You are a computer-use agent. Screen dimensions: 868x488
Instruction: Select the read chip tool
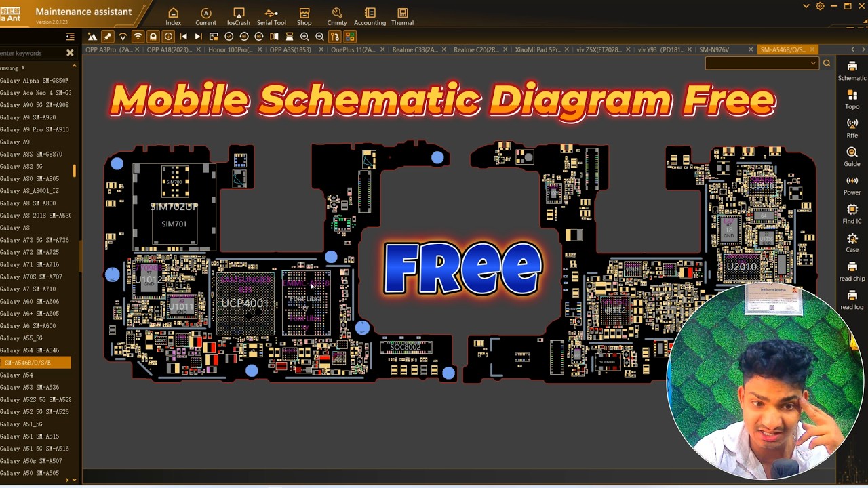852,271
